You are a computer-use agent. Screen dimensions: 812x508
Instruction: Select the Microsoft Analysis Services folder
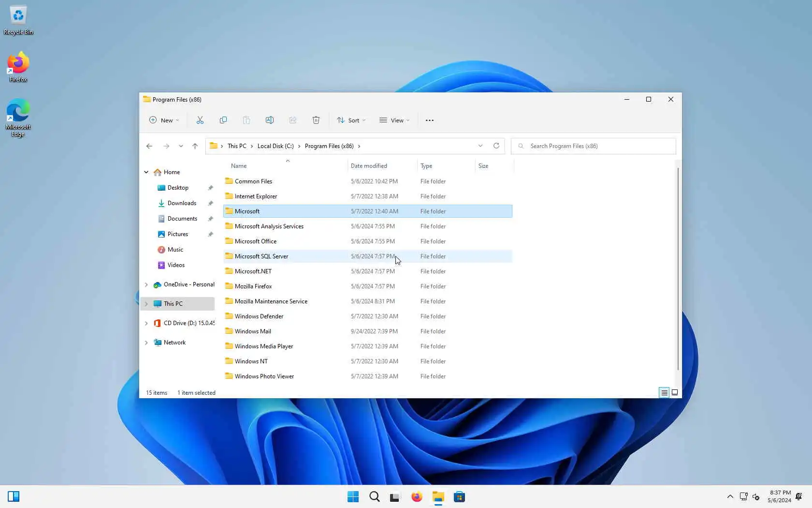[368, 226]
